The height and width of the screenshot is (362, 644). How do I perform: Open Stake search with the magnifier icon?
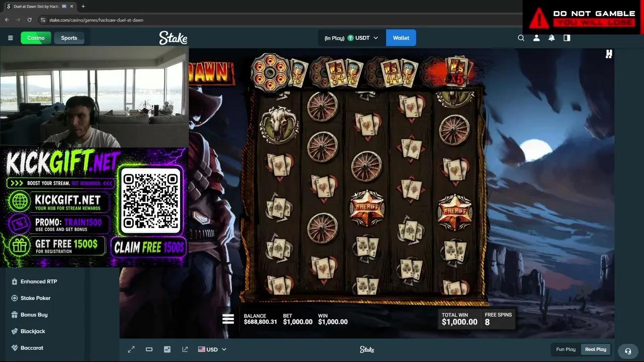pos(521,38)
